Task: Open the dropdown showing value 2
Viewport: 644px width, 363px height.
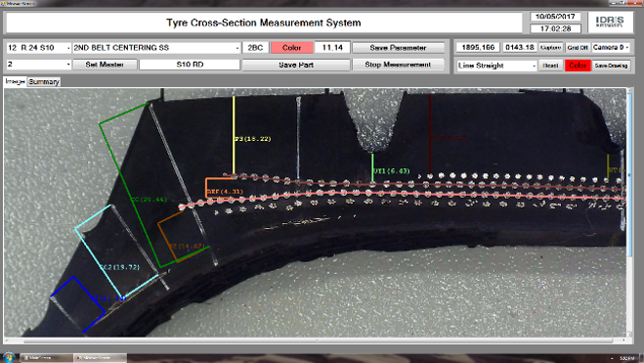Action: (x=39, y=65)
